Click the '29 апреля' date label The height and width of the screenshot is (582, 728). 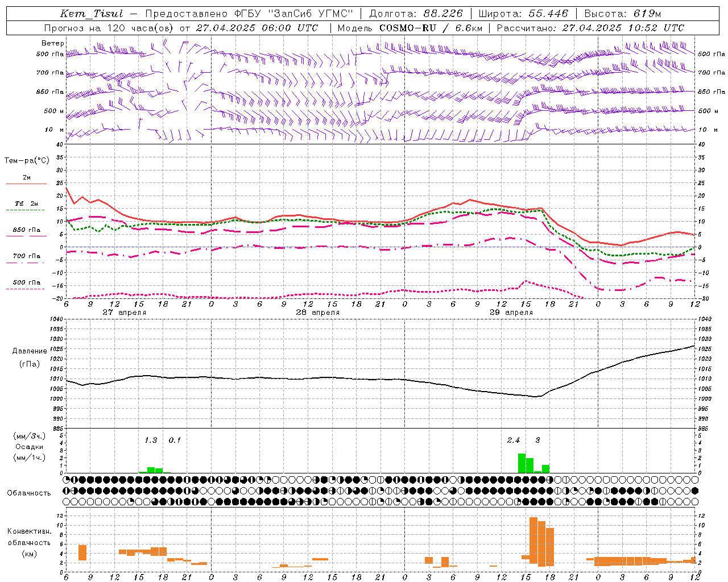coord(511,313)
